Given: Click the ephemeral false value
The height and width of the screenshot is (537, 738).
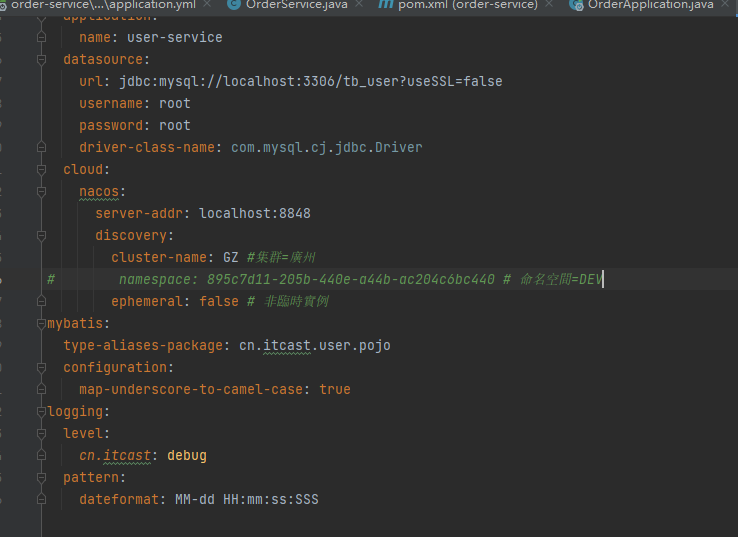Looking at the screenshot, I should point(218,301).
